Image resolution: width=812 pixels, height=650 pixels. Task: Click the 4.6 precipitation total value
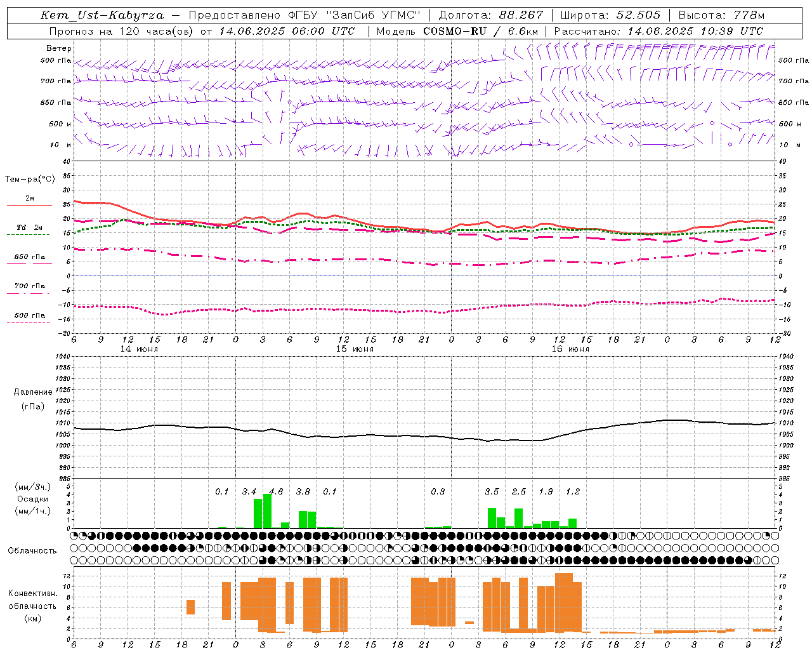(x=276, y=491)
